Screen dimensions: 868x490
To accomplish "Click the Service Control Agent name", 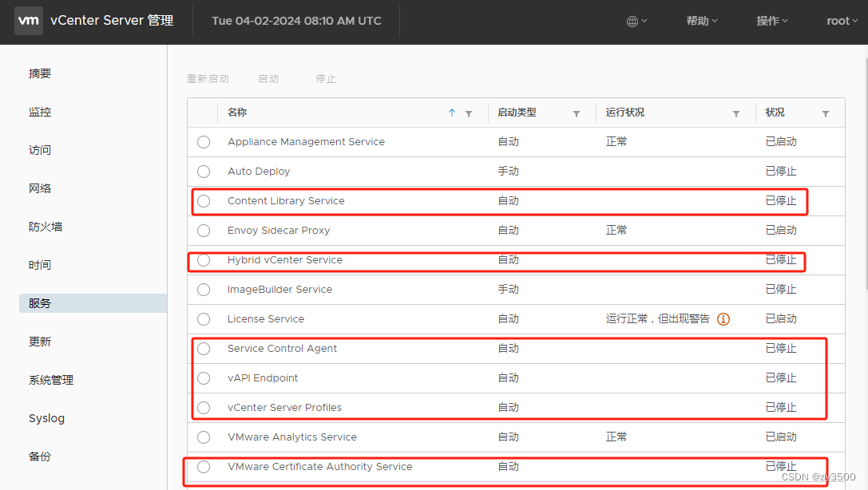I will coord(282,349).
